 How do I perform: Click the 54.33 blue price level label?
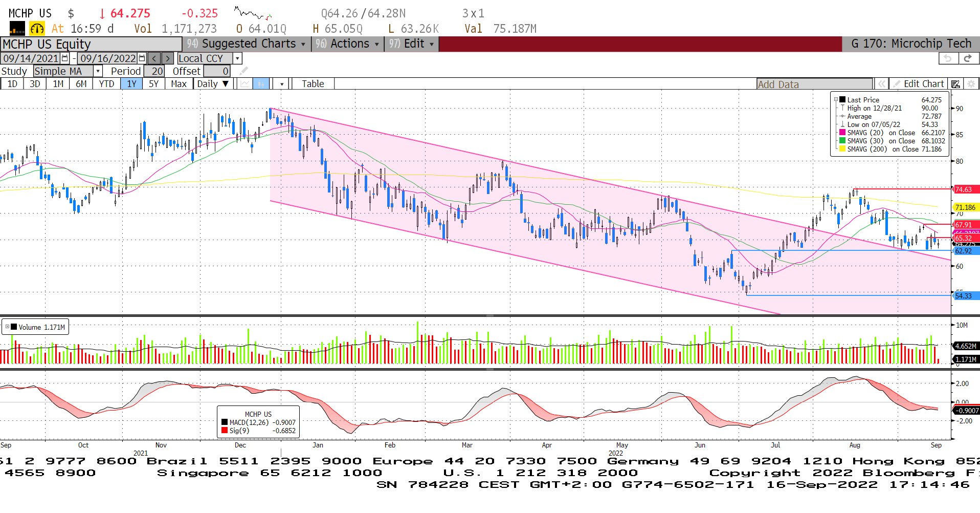pyautogui.click(x=966, y=296)
